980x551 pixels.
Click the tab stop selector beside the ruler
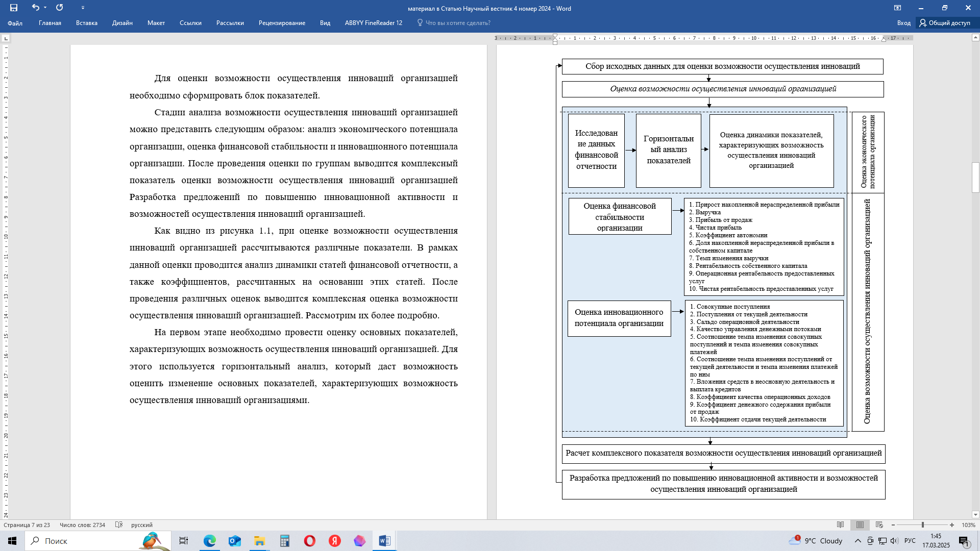6,38
